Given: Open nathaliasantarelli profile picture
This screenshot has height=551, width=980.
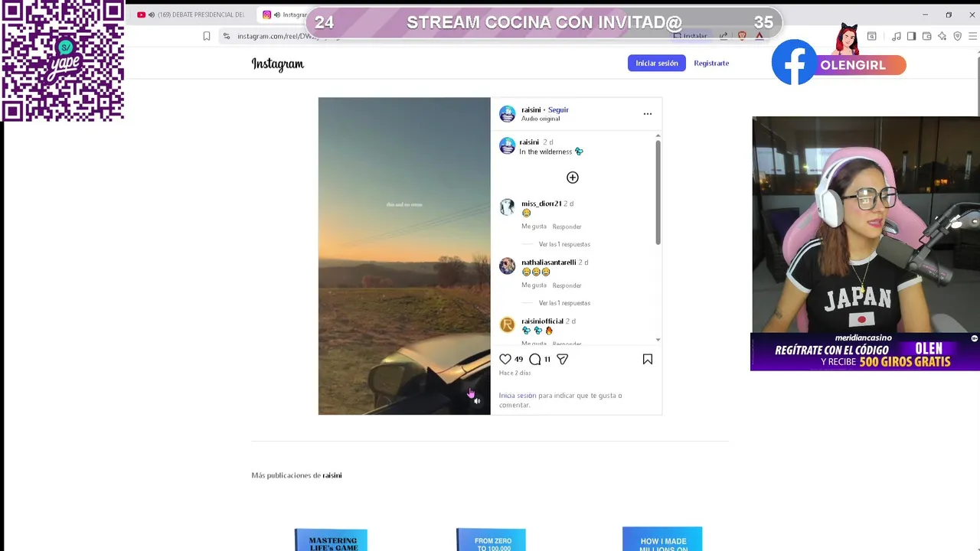Looking at the screenshot, I should 507,266.
